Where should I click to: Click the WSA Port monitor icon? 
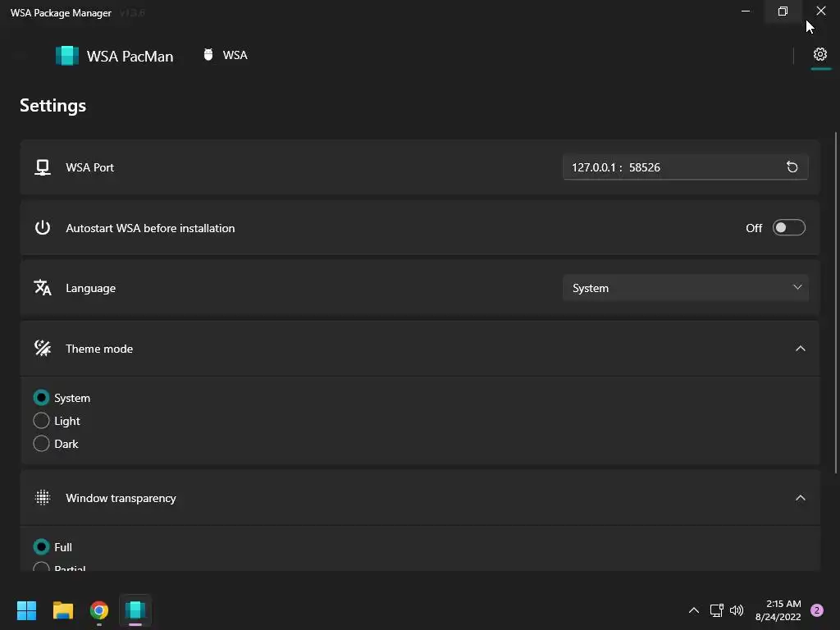tap(43, 167)
